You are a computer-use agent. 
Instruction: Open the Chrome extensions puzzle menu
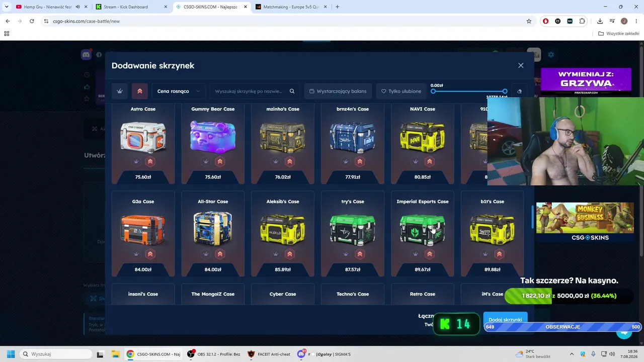coord(582,21)
